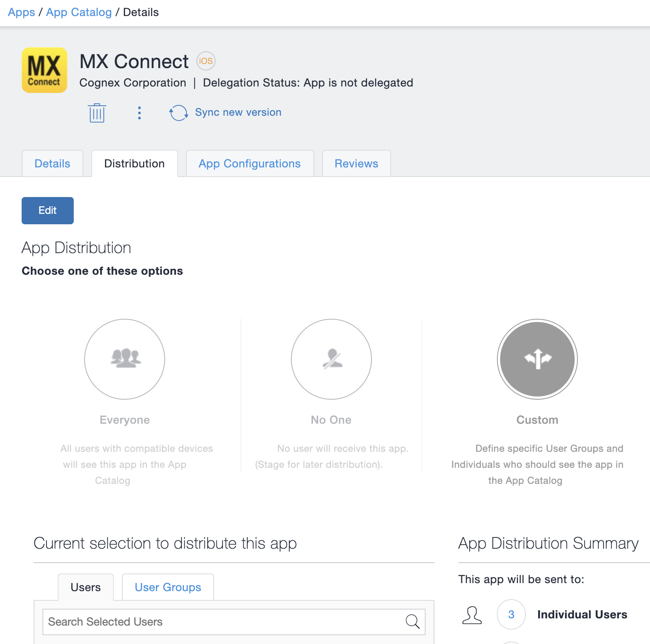The height and width of the screenshot is (644, 650).
Task: Go to App Catalog breadcrumb link
Action: tap(79, 12)
